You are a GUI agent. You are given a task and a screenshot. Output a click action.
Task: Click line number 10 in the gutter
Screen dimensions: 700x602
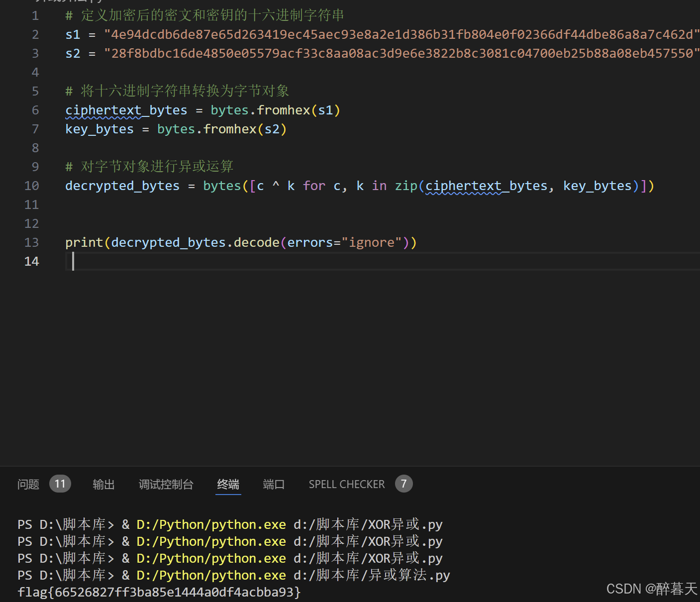(31, 186)
